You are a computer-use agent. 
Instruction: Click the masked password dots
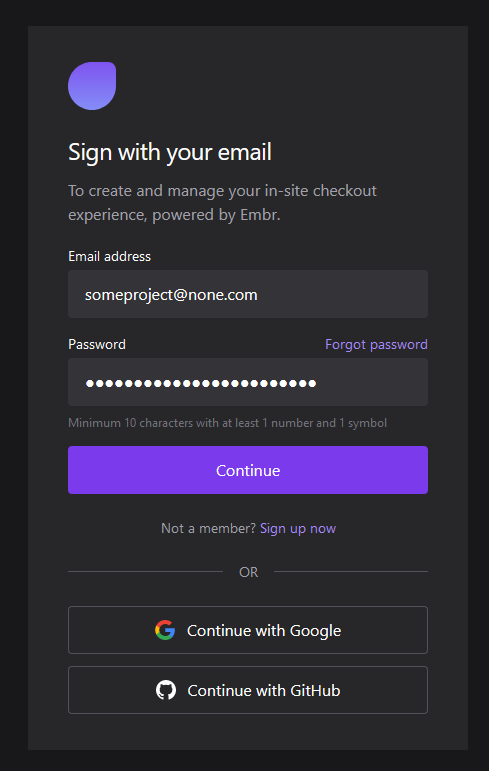point(201,383)
